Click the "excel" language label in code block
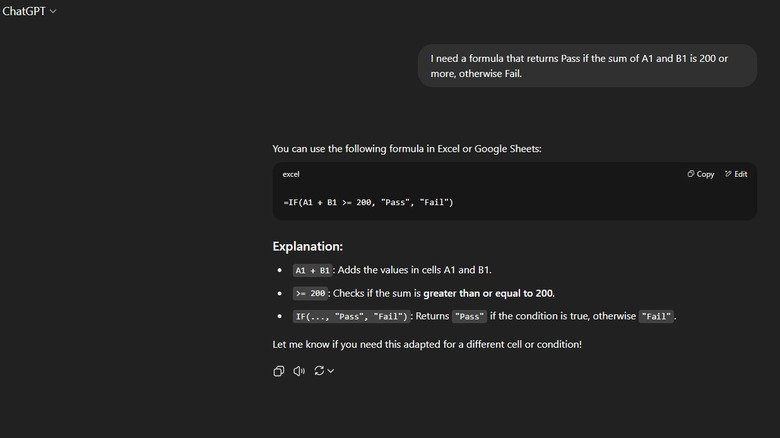This screenshot has height=438, width=780. tap(292, 174)
